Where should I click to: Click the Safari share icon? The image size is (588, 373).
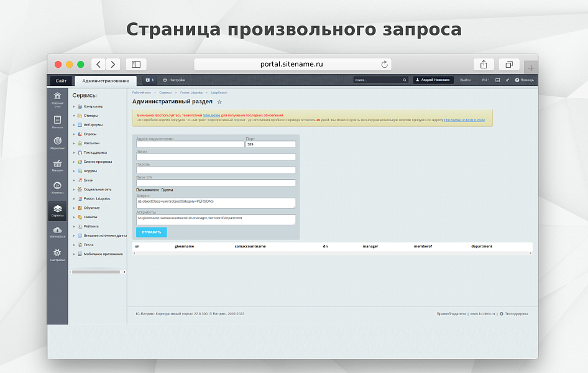[x=484, y=65]
